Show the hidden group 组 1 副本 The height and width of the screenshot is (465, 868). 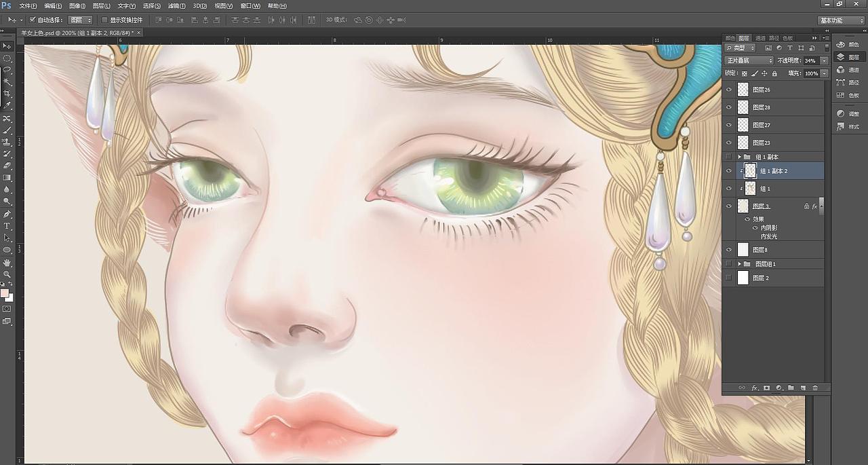click(x=729, y=157)
